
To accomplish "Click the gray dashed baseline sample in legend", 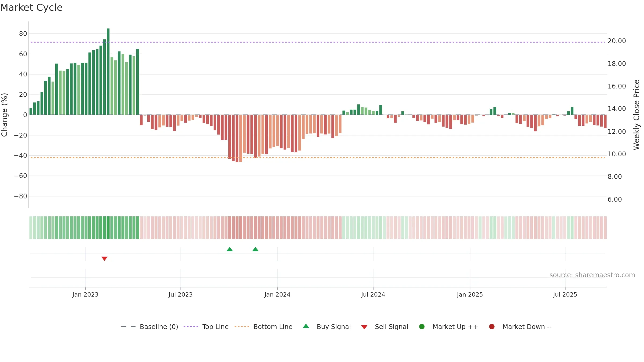I will click(x=128, y=327).
